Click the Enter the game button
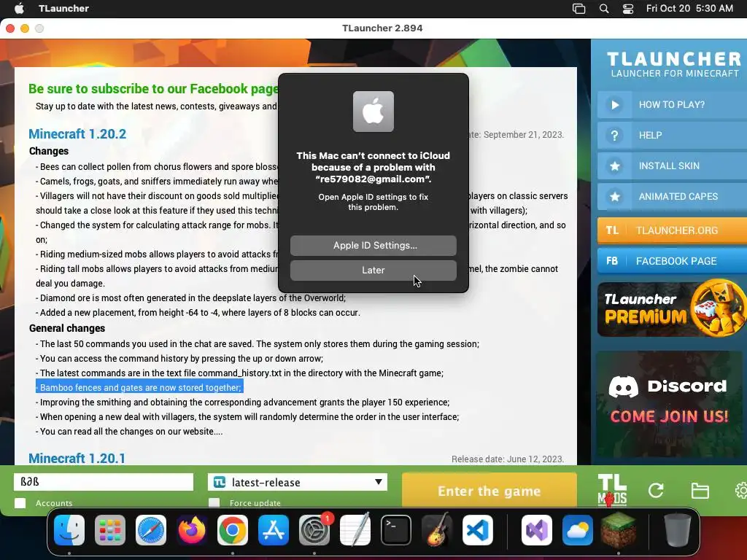This screenshot has width=747, height=560. 489,491
